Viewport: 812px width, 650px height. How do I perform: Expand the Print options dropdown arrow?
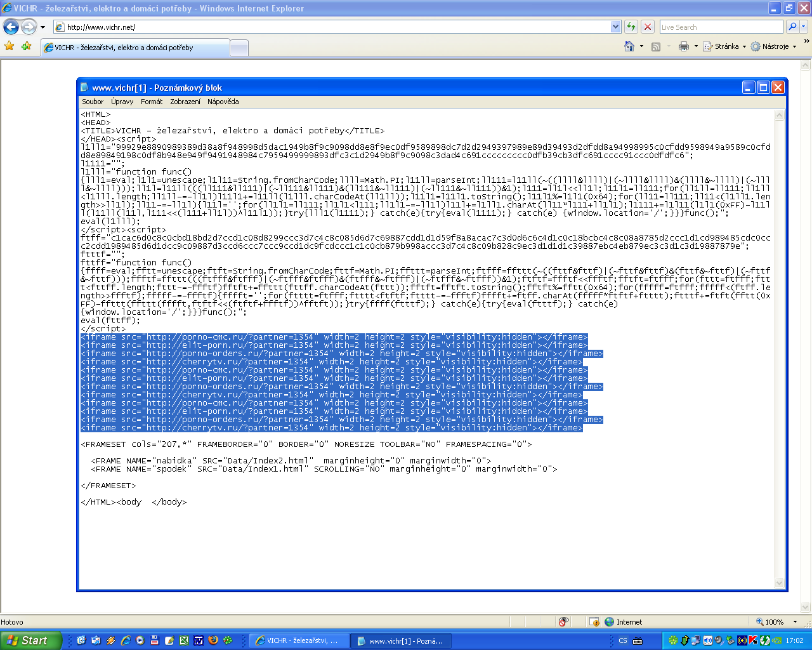point(696,46)
